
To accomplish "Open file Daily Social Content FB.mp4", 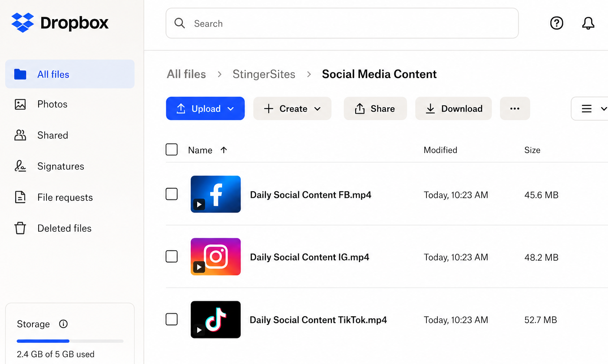I will click(x=311, y=195).
